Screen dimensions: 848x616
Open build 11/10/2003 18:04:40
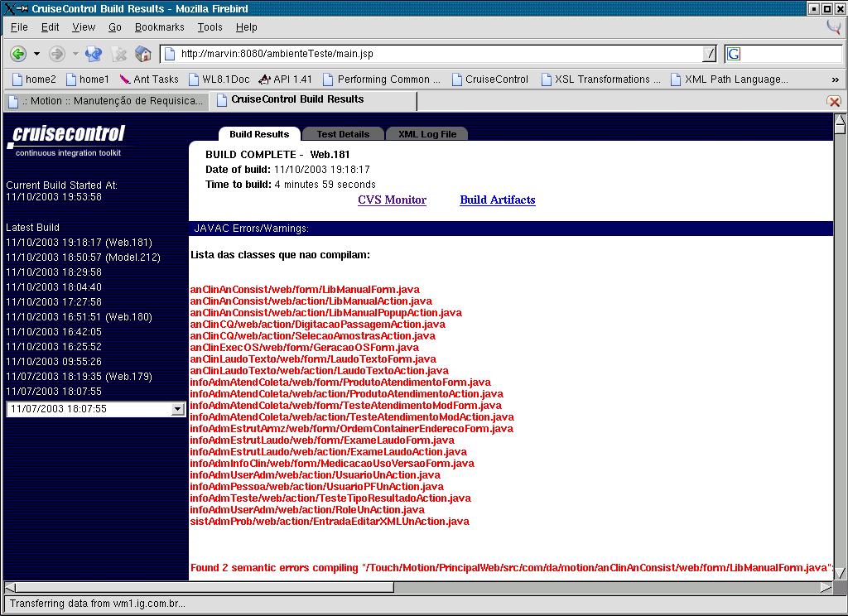pos(54,287)
